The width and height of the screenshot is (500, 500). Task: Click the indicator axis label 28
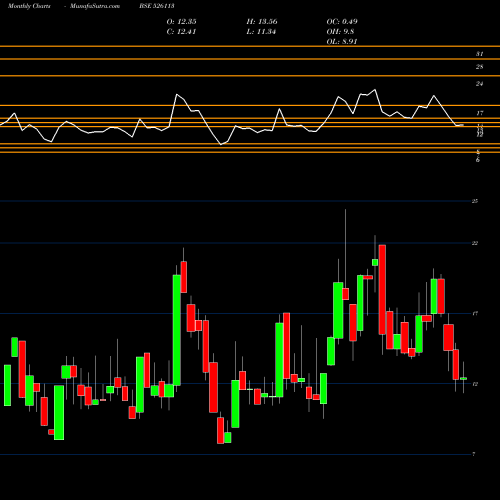[x=479, y=67]
